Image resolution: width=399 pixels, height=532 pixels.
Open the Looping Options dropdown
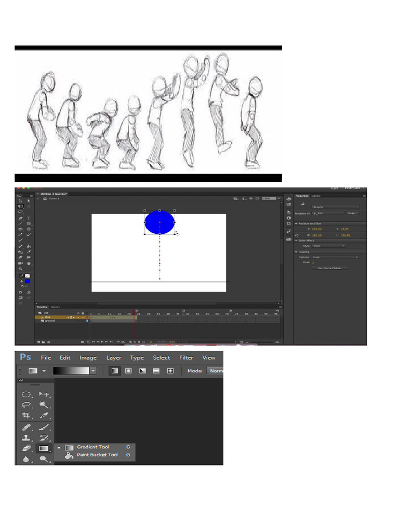click(x=335, y=257)
